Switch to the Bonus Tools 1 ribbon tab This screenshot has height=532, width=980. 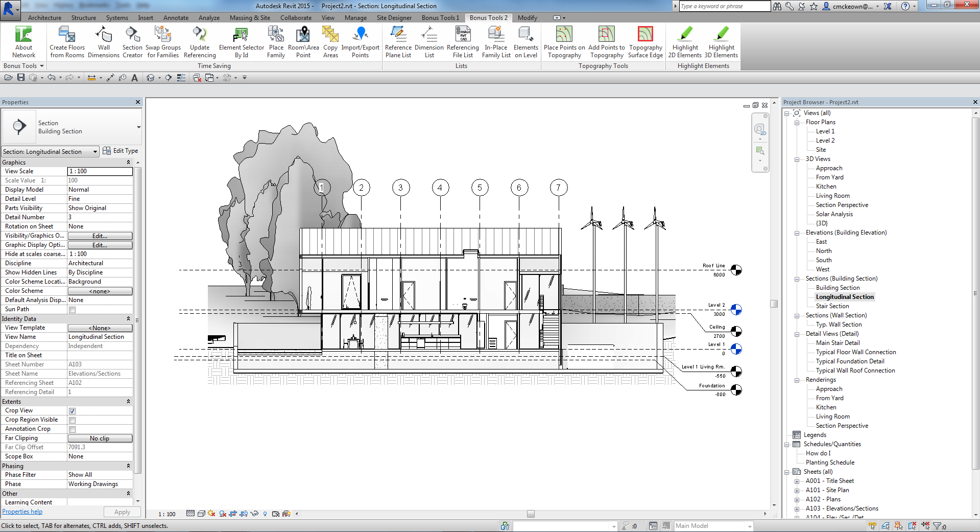point(440,17)
